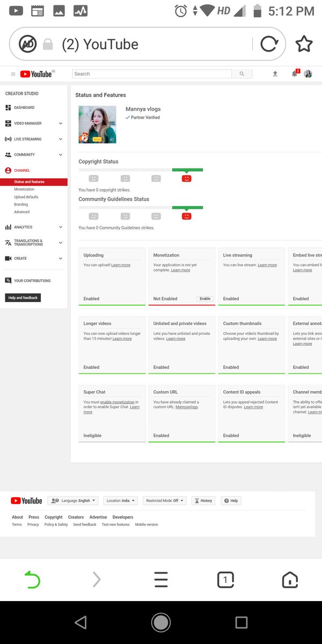Image resolution: width=322 pixels, height=644 pixels.
Task: Click Learn more in Longer videos card
Action: [122, 339]
